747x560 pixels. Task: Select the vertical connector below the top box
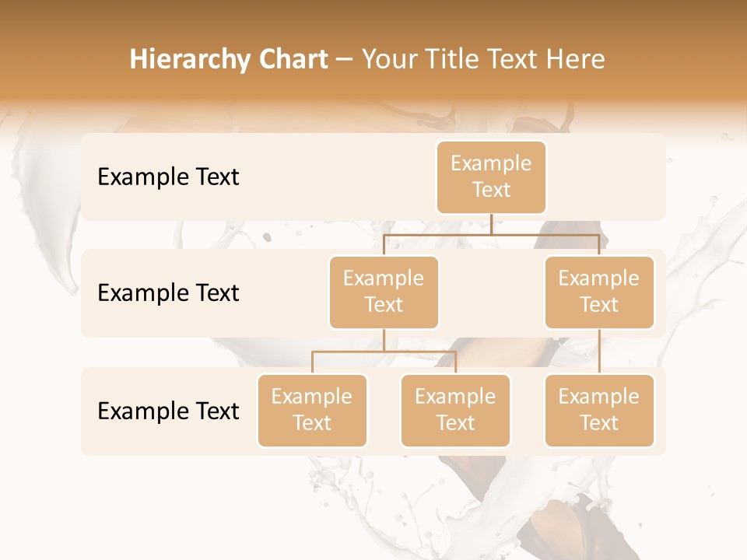click(x=491, y=224)
